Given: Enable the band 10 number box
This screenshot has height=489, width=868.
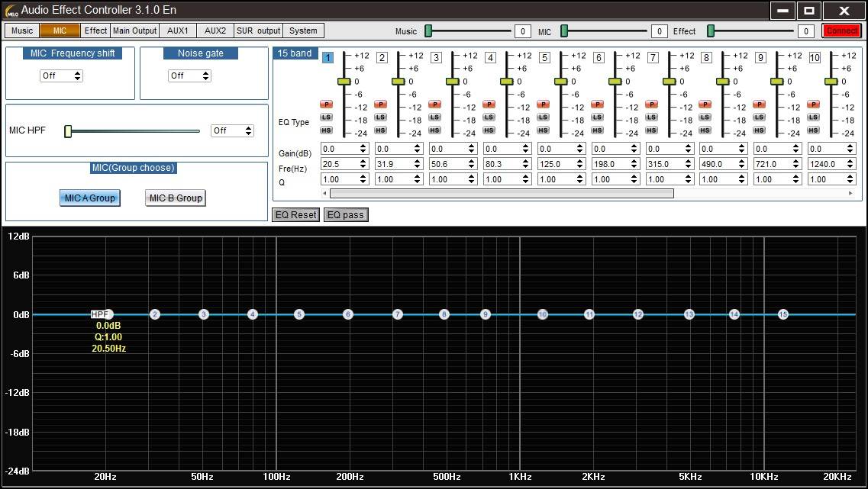Looking at the screenshot, I should coord(815,57).
